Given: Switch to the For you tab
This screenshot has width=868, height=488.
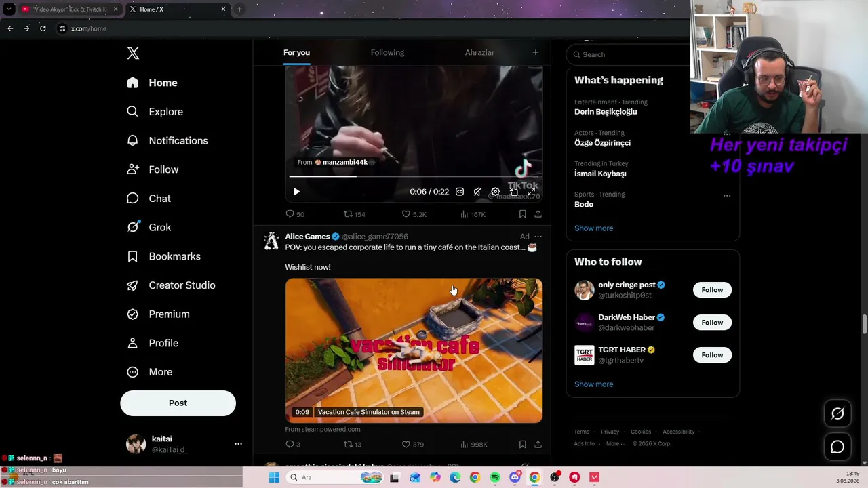Looking at the screenshot, I should click(296, 52).
